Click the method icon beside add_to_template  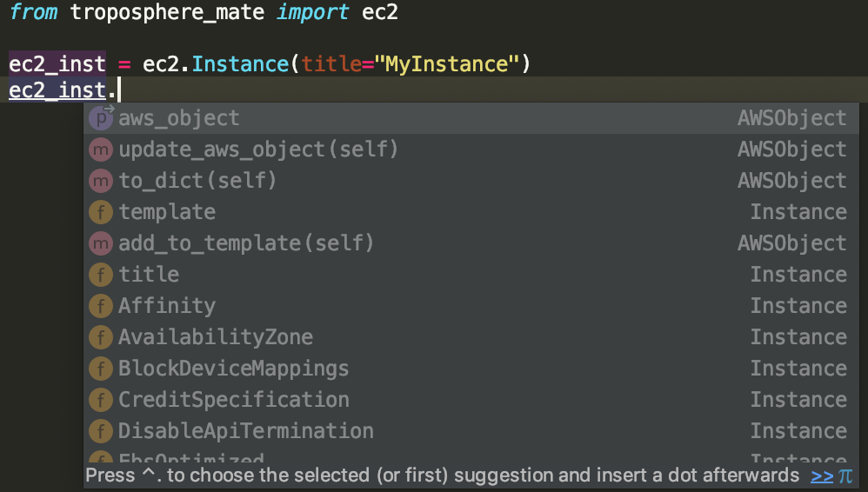(102, 243)
